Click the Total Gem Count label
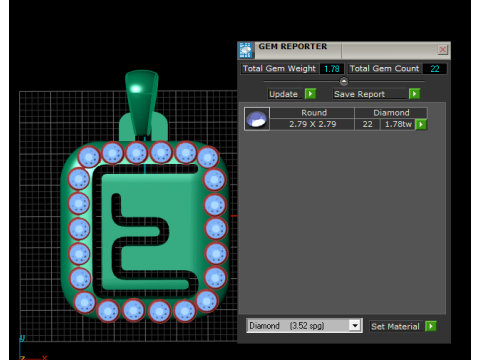480x360 pixels. click(384, 69)
